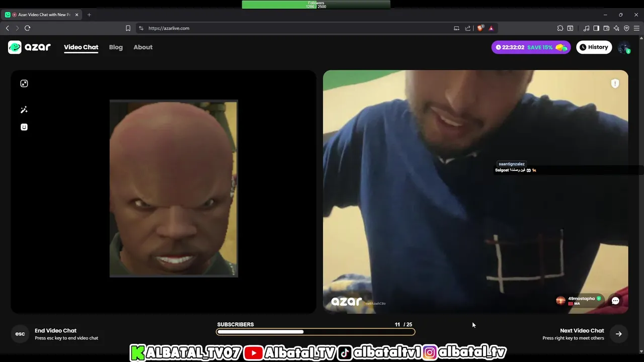Open the share page icon in address bar

tap(468, 28)
